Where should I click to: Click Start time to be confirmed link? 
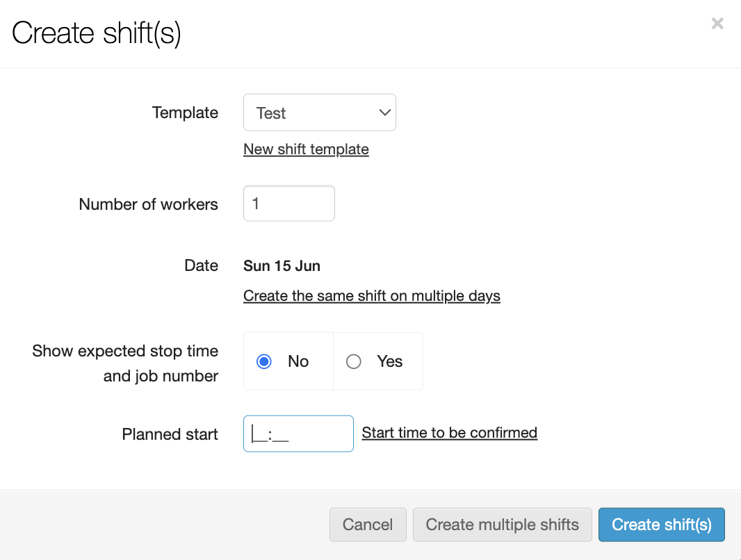(450, 433)
